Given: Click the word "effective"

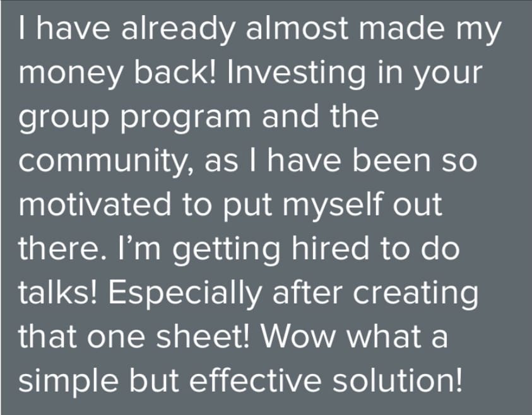Looking at the screenshot, I should coord(255,381).
